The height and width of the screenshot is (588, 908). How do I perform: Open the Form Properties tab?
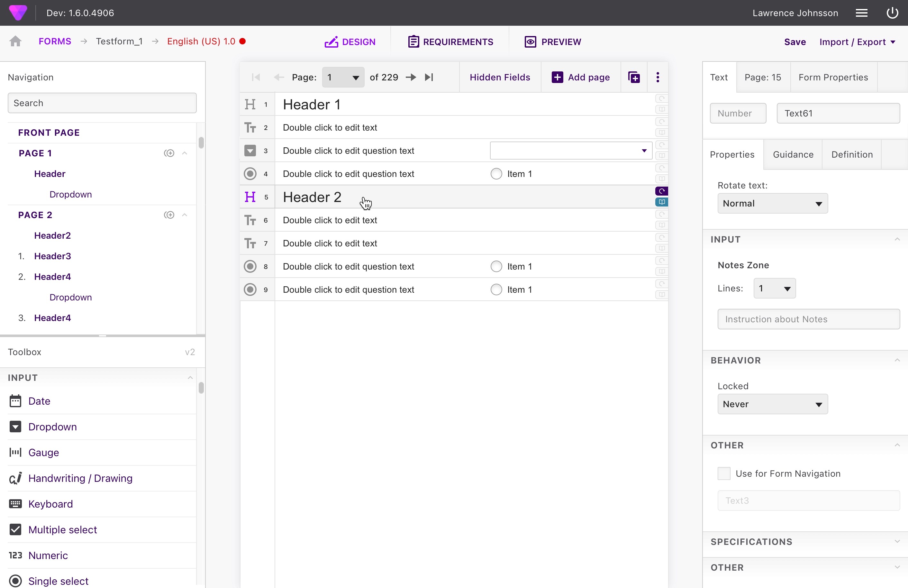[x=833, y=78]
